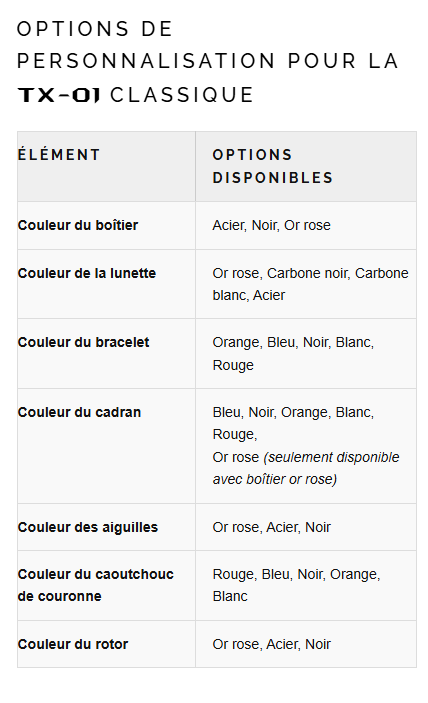Click the 'Couleur des aiguilles' row label
The image size is (428, 703).
tap(87, 527)
